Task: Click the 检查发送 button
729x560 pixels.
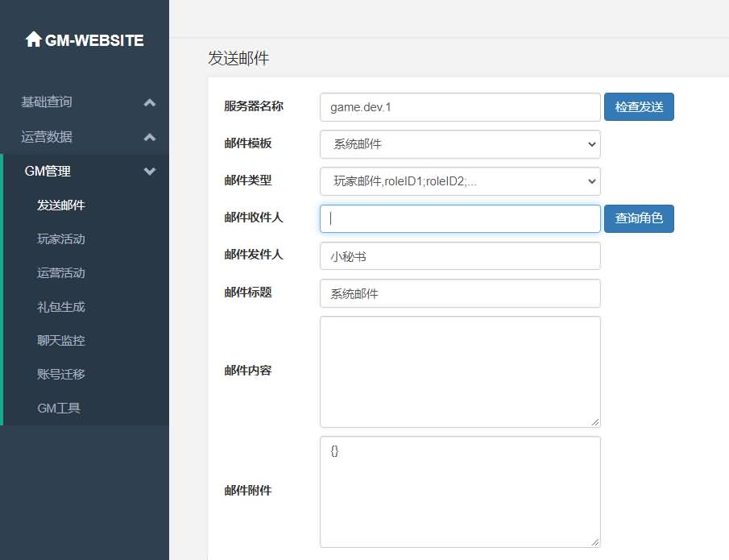Action: [639, 106]
